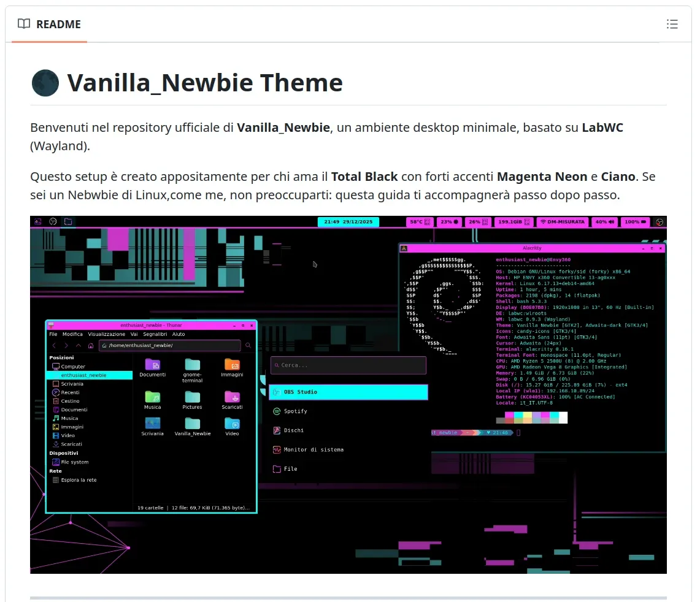Select Cestino in the Thunar sidebar
The image size is (700, 602).
tap(71, 401)
